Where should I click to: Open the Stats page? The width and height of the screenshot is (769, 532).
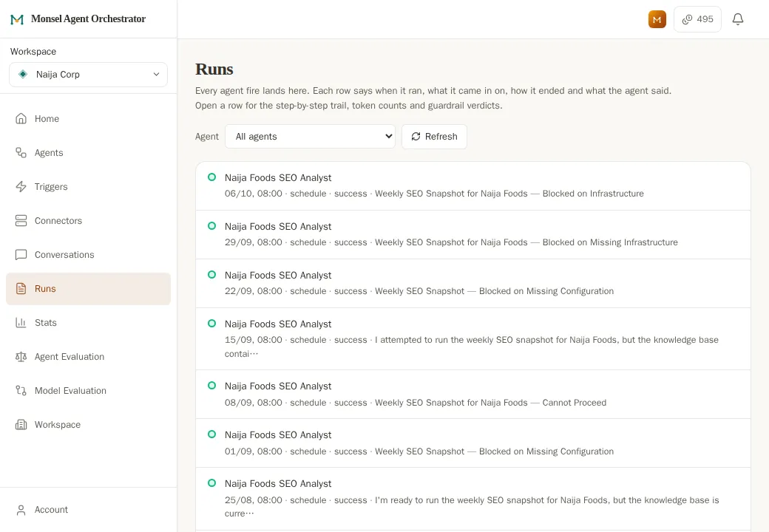88,323
